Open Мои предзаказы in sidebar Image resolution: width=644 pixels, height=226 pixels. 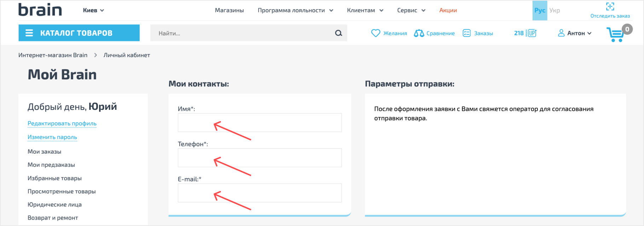(51, 165)
